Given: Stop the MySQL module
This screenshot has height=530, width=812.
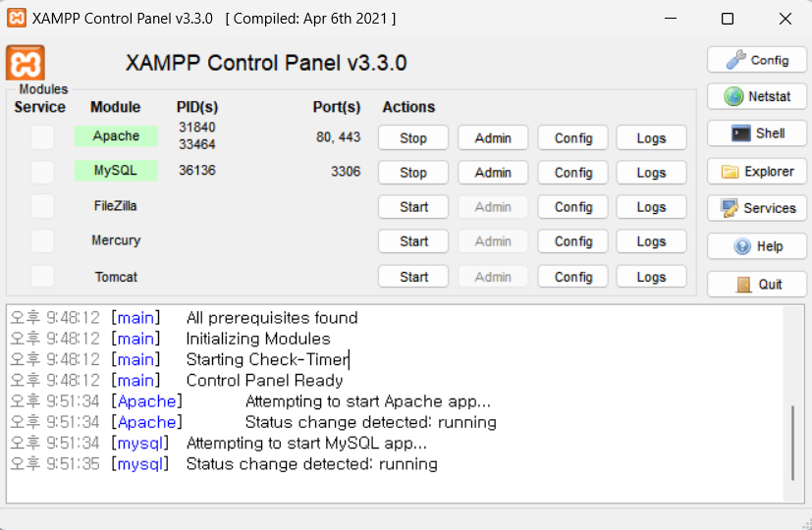Looking at the screenshot, I should (412, 173).
